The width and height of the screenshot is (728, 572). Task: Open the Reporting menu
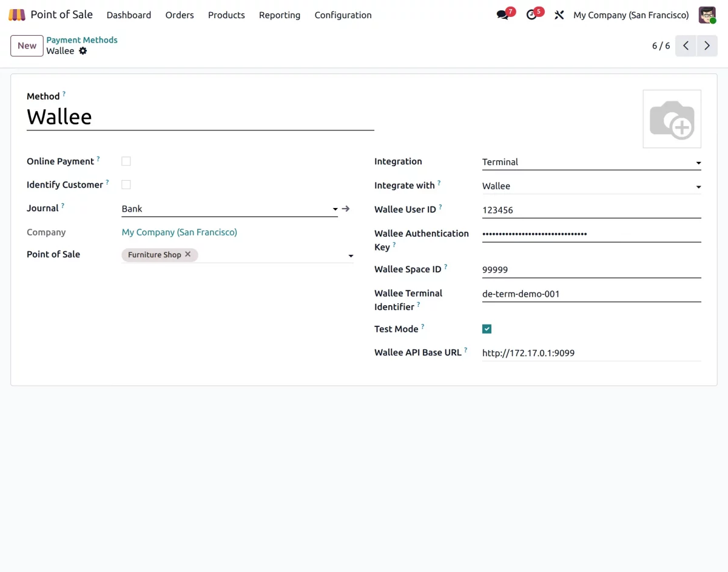click(280, 15)
